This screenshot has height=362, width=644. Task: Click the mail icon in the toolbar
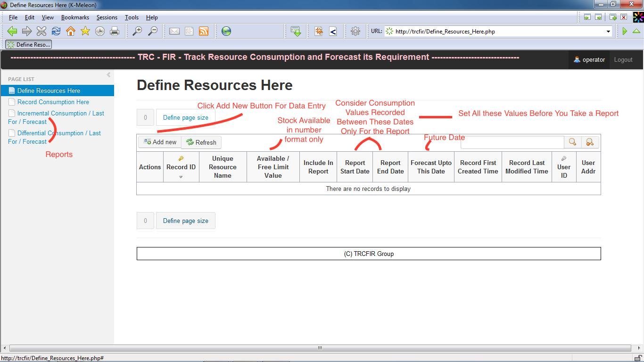coord(174,31)
